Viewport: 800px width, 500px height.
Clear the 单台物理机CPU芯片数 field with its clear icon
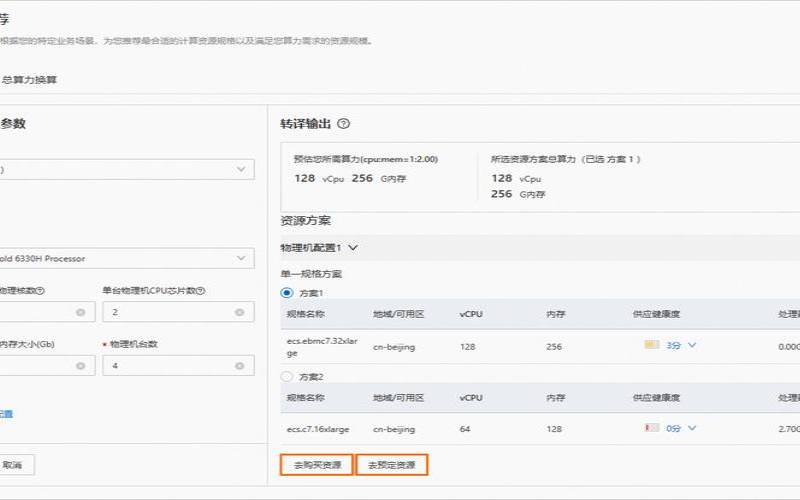(x=238, y=313)
